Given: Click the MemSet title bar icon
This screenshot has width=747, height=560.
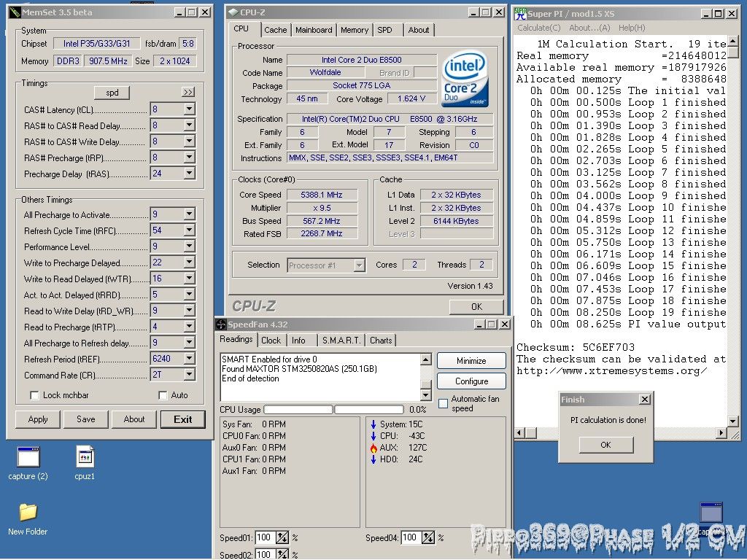Looking at the screenshot, I should tap(15, 12).
